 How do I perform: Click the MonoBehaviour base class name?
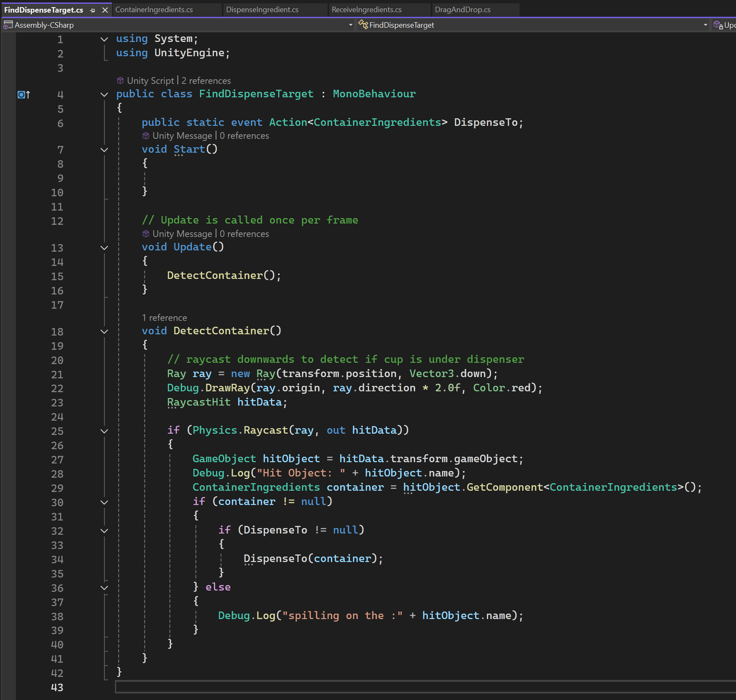click(374, 94)
